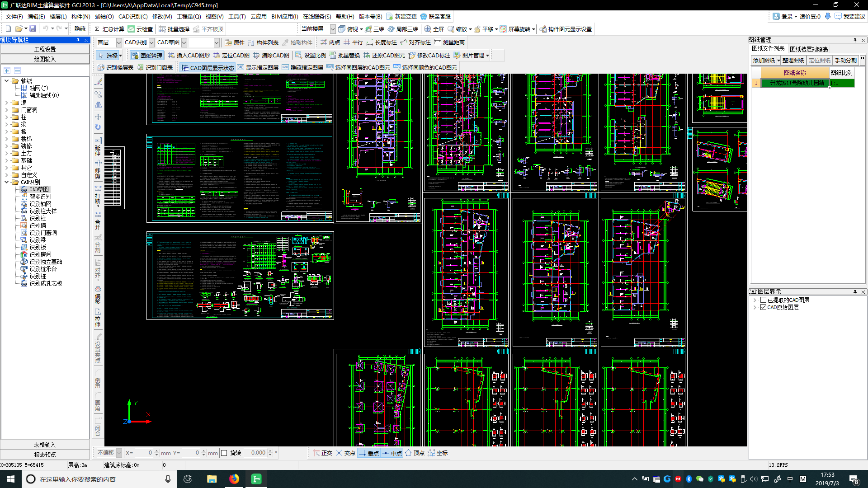This screenshot has height=488, width=868.
Task: Select 测量距离 tool
Action: click(x=449, y=42)
